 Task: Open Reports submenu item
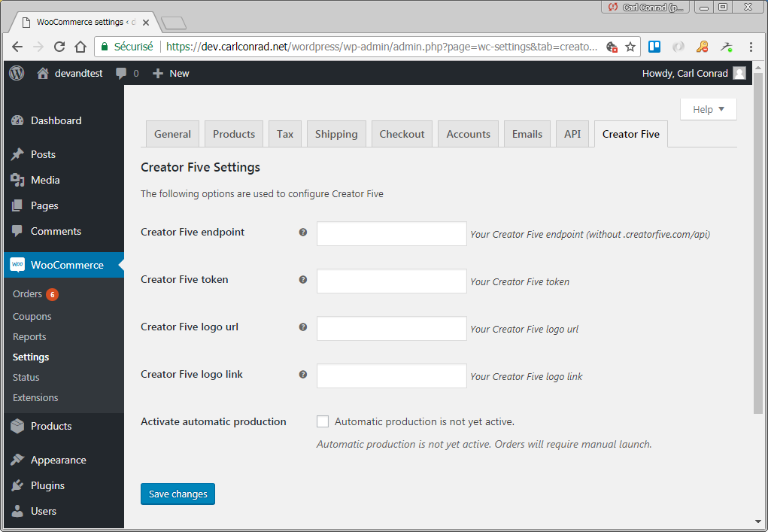point(29,337)
